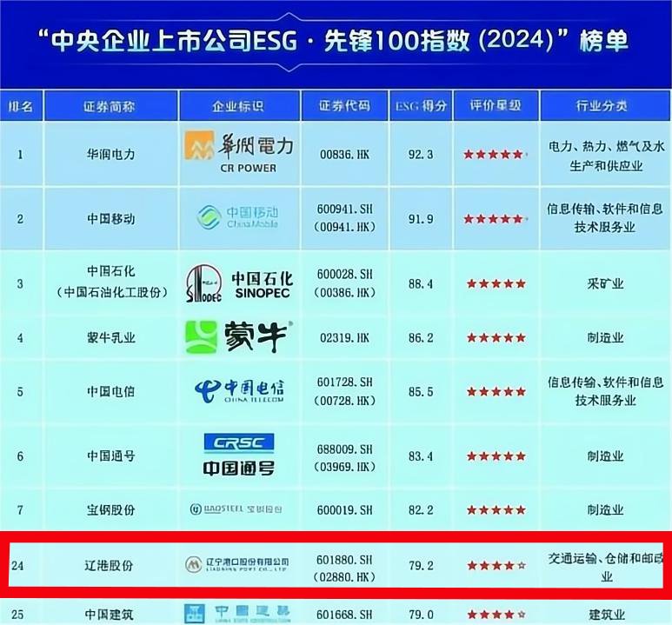Click stock code 688009.SH
Screen dimensions: 672x625
(x=344, y=449)
